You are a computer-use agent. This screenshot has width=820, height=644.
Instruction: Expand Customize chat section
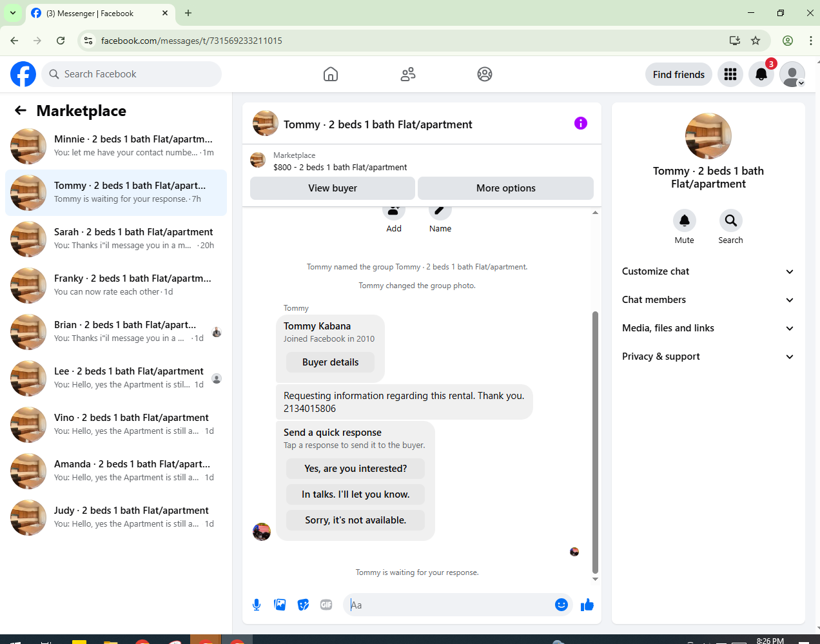708,271
